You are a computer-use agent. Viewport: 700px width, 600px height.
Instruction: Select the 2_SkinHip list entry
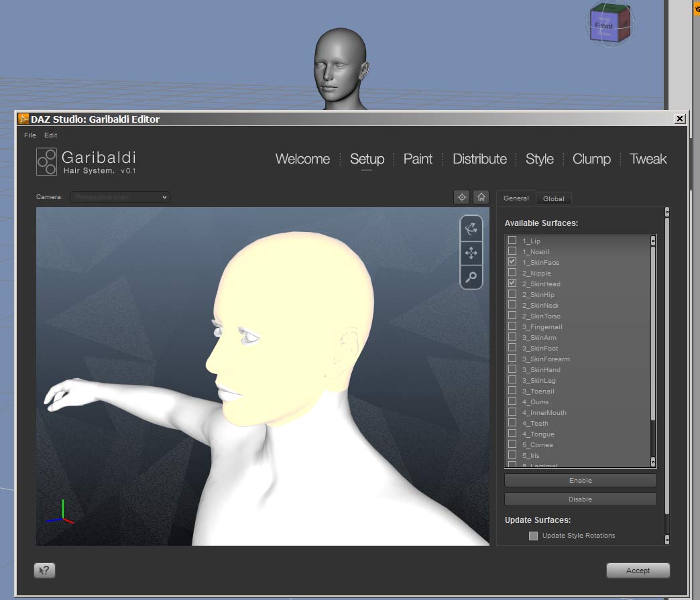coord(538,295)
